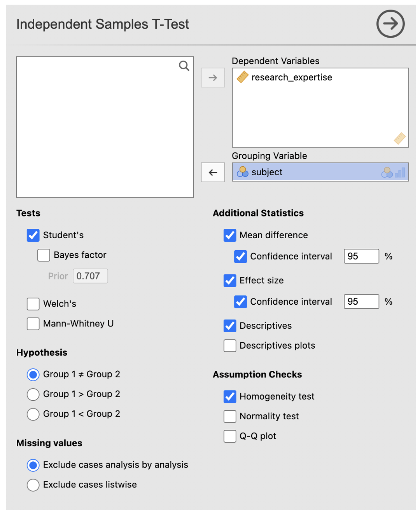Click the move-to-Dependent-Variables right arrow
Screen dimensions: 420x513
pyautogui.click(x=213, y=78)
